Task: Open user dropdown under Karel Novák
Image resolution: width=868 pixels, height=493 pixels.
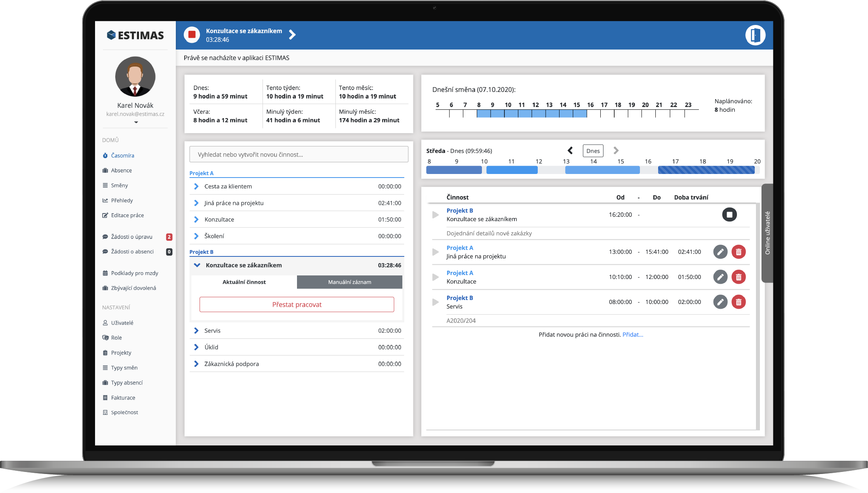Action: click(x=136, y=122)
